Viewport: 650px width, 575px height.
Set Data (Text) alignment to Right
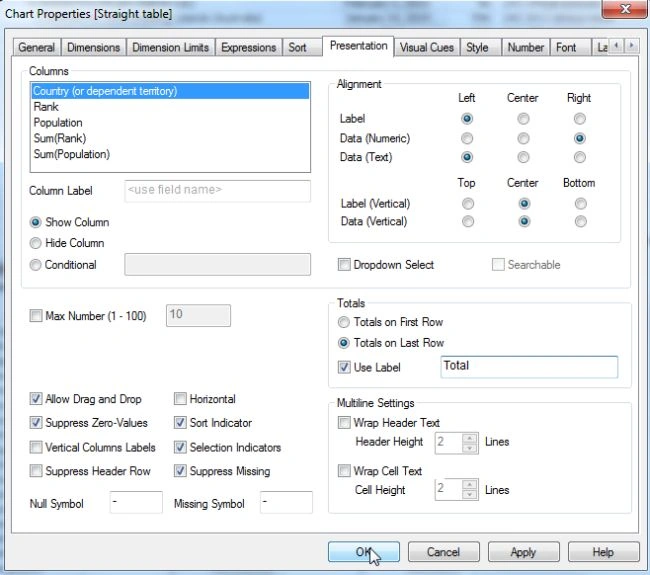[x=580, y=157]
